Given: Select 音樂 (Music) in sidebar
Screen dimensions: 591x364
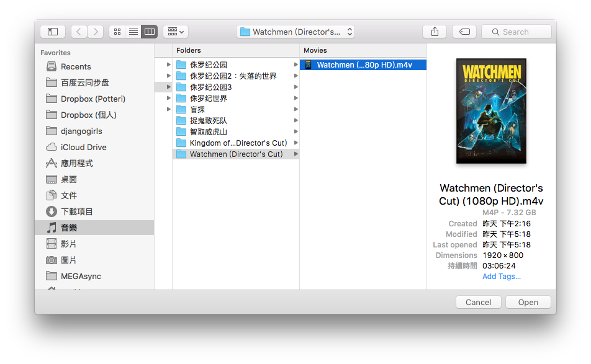Looking at the screenshot, I should click(94, 228).
